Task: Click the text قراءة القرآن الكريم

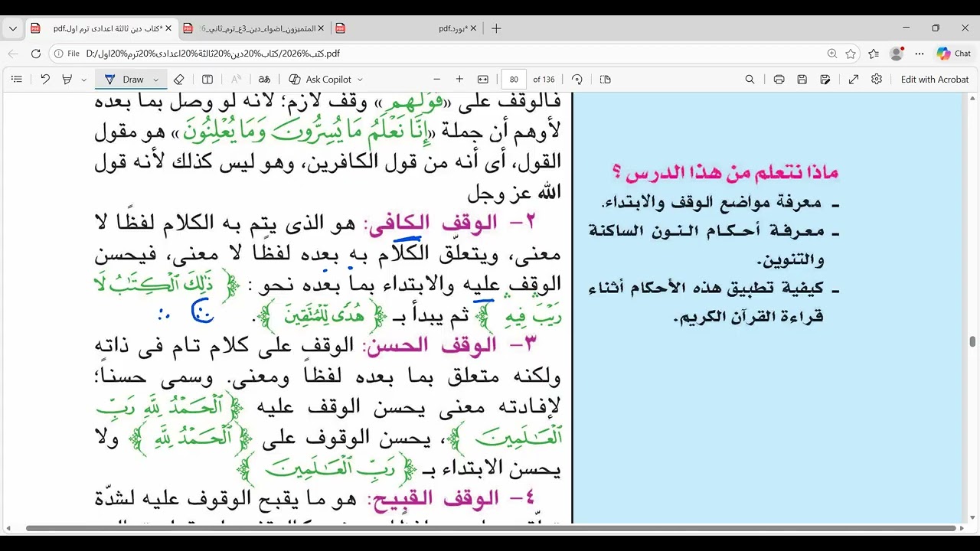Action: [748, 317]
